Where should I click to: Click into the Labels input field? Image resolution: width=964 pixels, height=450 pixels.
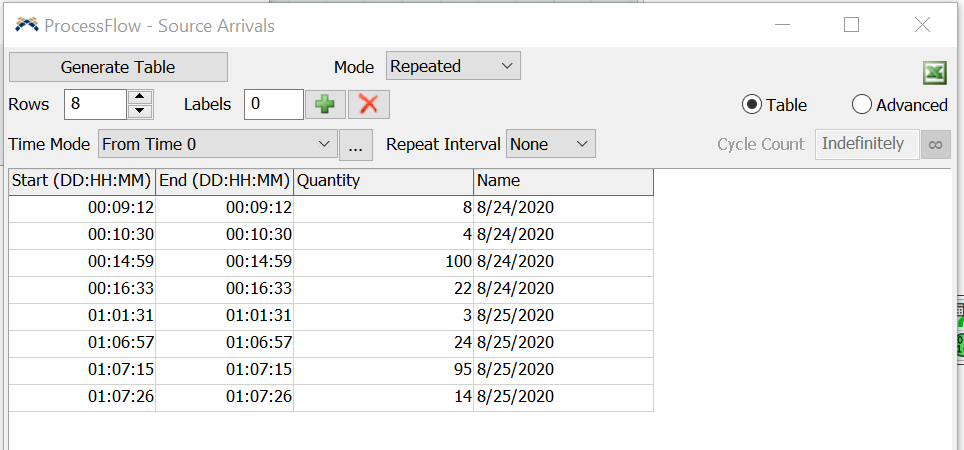point(273,104)
